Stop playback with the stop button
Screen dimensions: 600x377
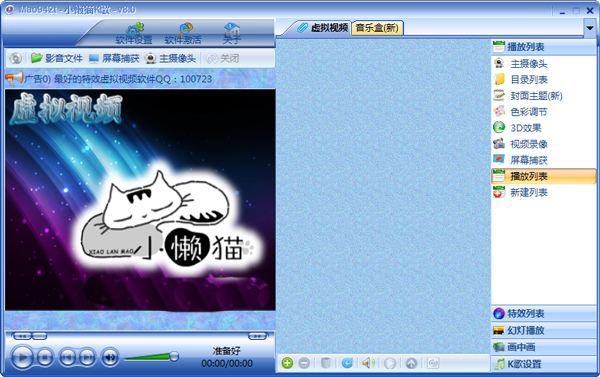[x=45, y=357]
